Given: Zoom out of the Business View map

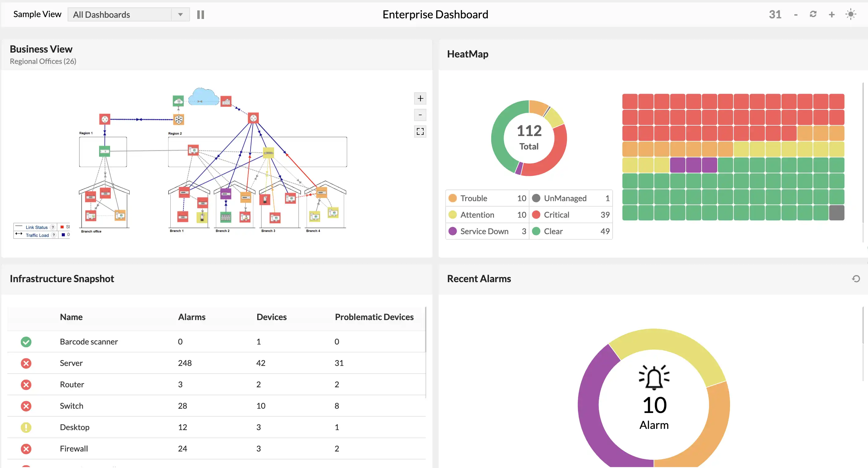Looking at the screenshot, I should [x=420, y=115].
